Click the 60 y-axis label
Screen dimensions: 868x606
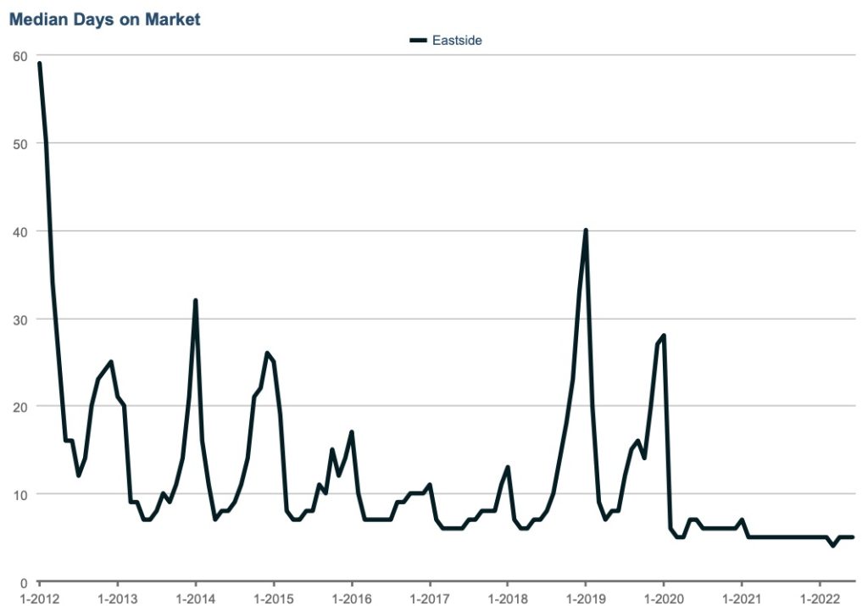click(x=20, y=56)
